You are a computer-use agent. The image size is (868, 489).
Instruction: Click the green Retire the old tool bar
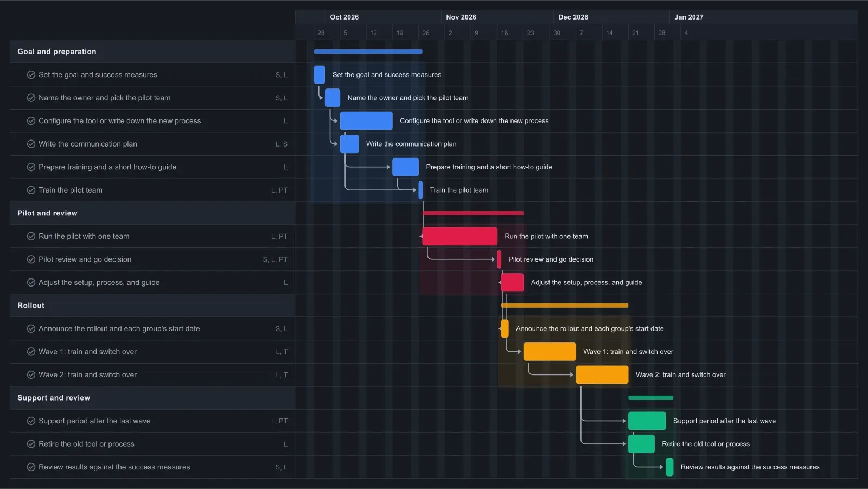tap(641, 444)
